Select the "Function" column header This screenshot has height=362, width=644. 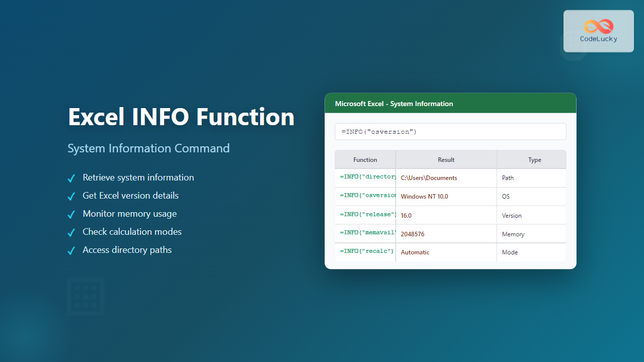[x=365, y=159]
